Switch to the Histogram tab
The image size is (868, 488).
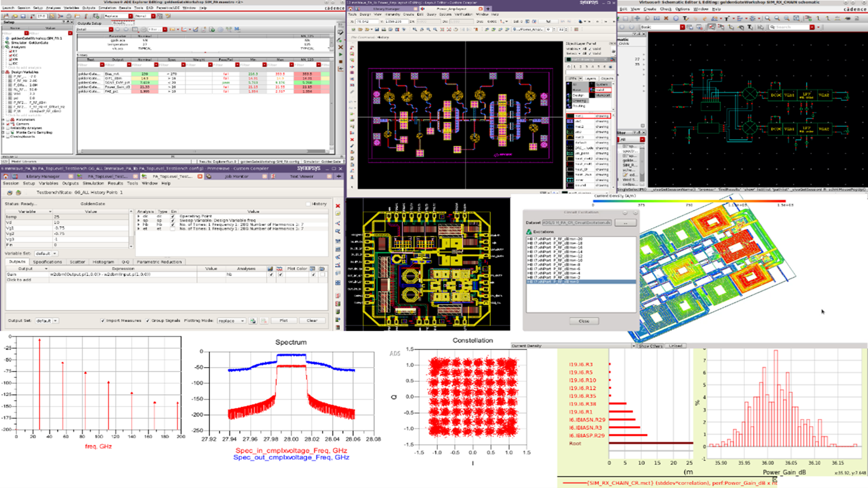point(103,262)
